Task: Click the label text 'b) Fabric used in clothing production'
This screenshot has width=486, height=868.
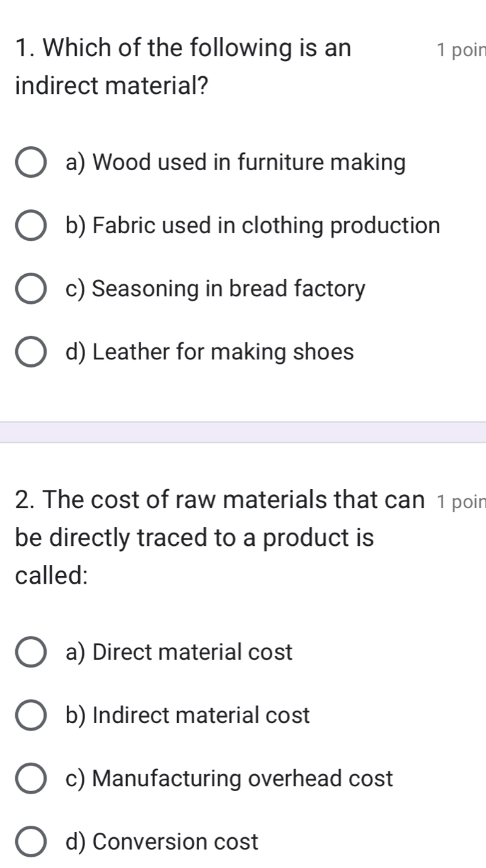Action: click(252, 226)
